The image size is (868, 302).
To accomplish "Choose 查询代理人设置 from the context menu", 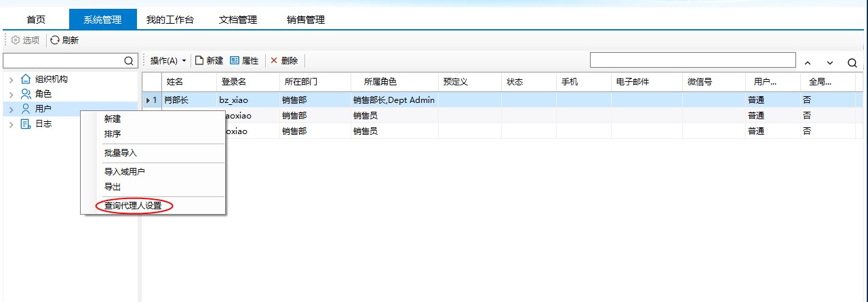I will [x=133, y=206].
